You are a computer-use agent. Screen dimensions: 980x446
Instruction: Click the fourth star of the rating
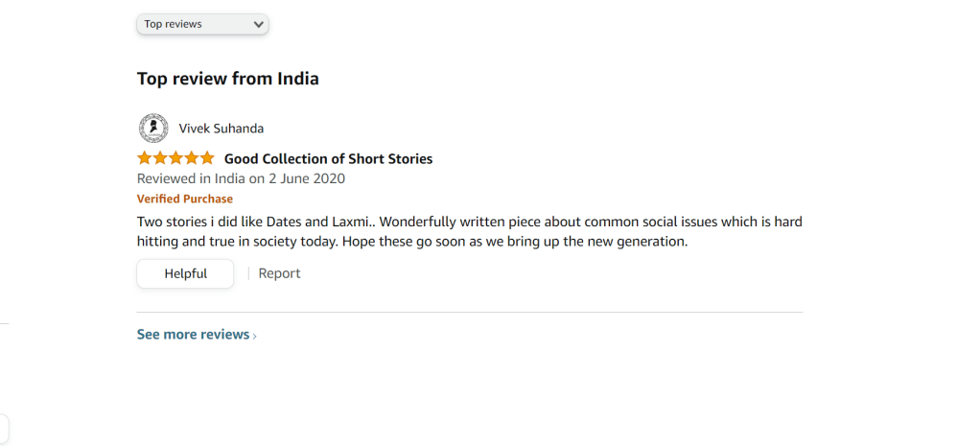[x=192, y=158]
